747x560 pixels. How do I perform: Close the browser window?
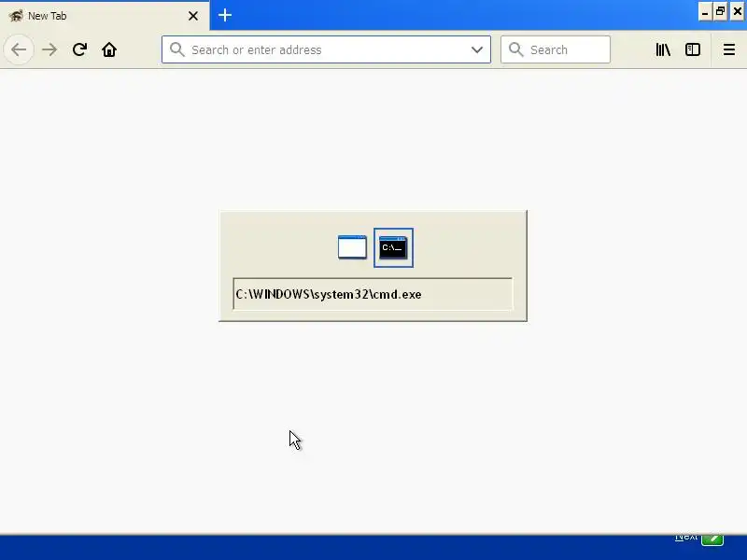[738, 11]
